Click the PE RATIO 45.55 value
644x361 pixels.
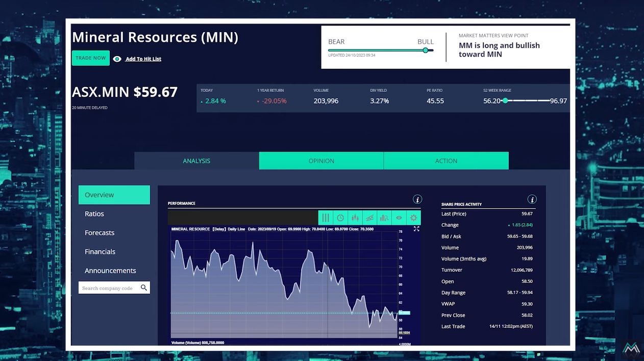(x=435, y=101)
